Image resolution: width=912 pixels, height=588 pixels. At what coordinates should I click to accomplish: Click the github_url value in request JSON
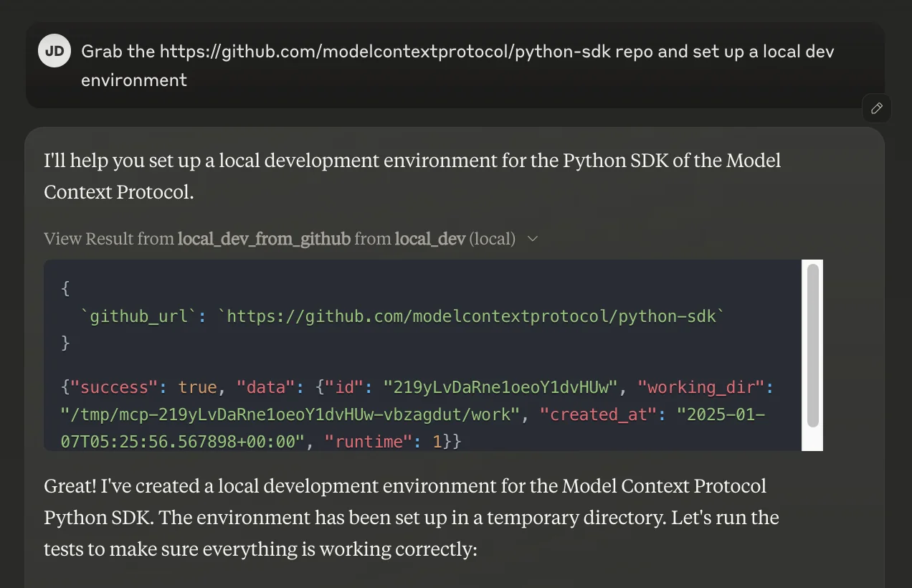[x=471, y=316]
